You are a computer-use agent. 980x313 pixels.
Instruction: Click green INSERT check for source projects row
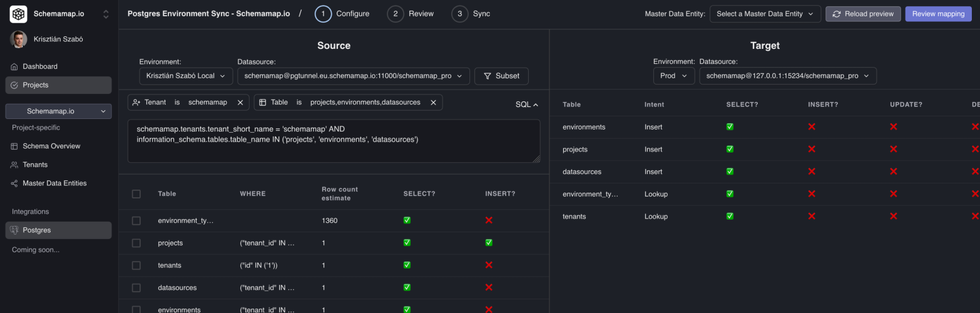pos(489,243)
